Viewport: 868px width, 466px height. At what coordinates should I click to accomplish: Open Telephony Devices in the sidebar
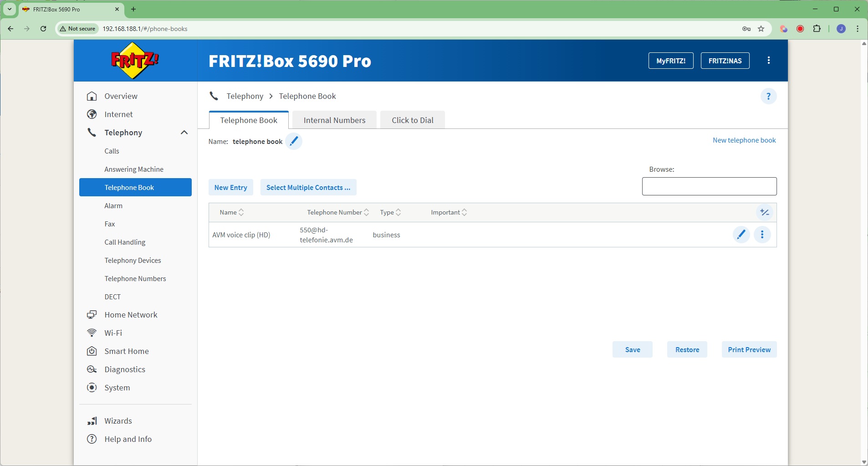[x=133, y=260]
